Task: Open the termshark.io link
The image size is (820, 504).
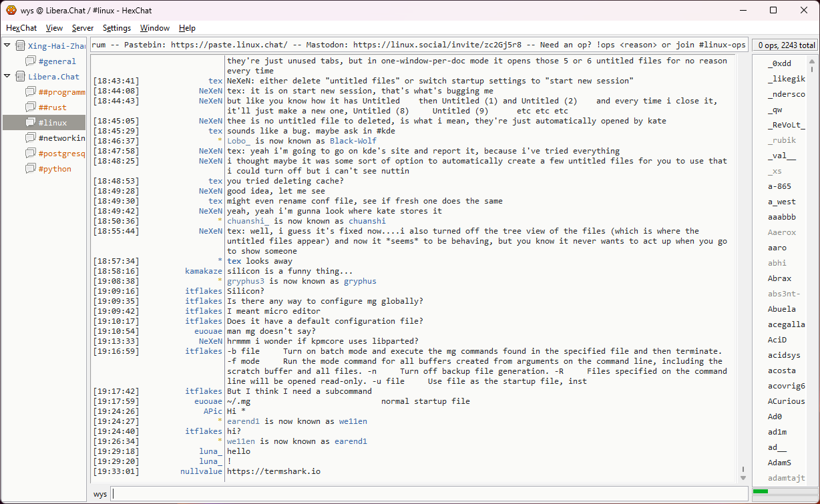Action: 273,471
